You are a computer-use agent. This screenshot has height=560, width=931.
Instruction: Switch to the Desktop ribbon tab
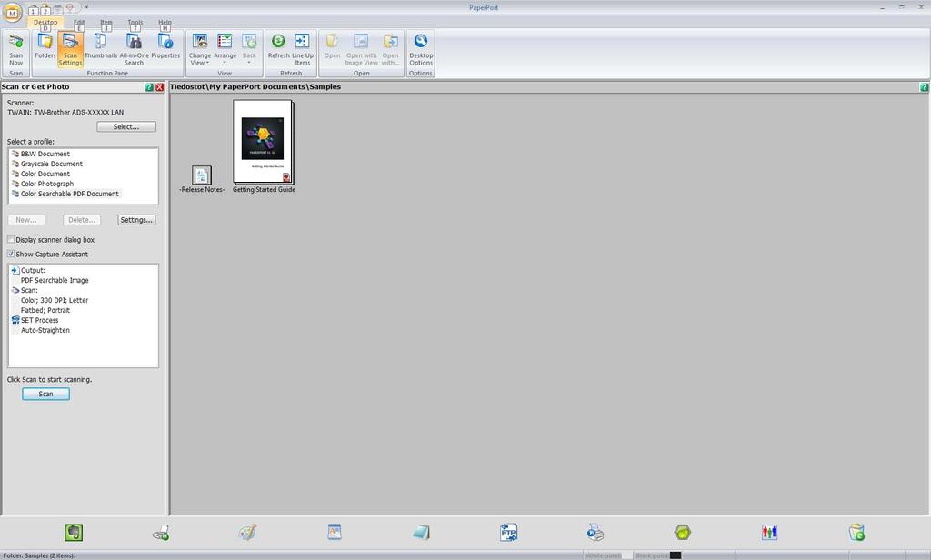click(x=45, y=22)
